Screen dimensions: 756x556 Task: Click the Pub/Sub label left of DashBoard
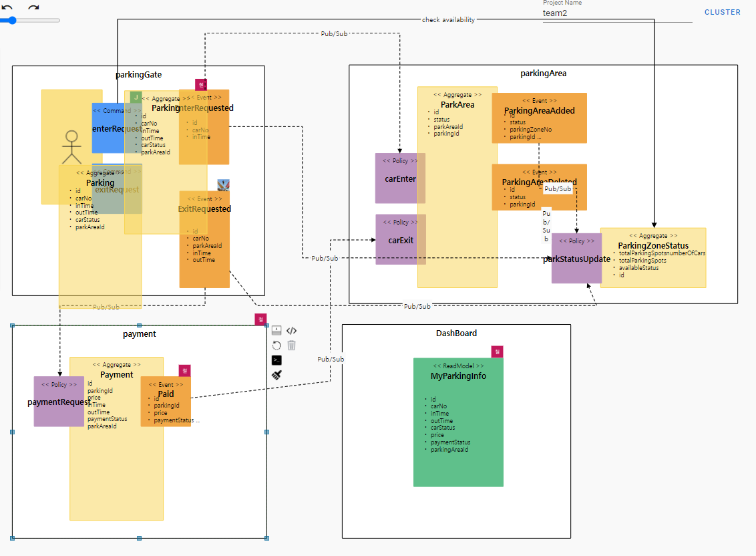[331, 359]
